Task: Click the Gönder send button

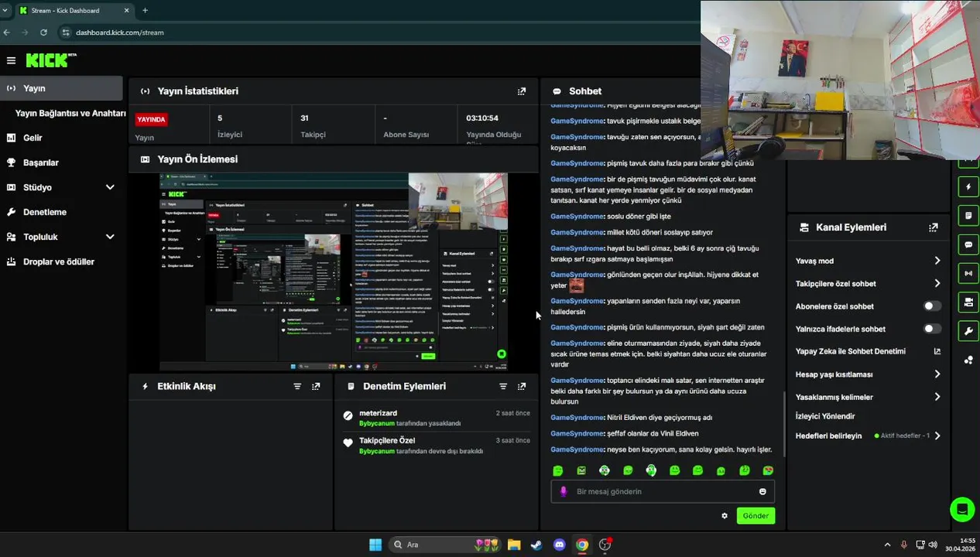Action: click(x=756, y=516)
